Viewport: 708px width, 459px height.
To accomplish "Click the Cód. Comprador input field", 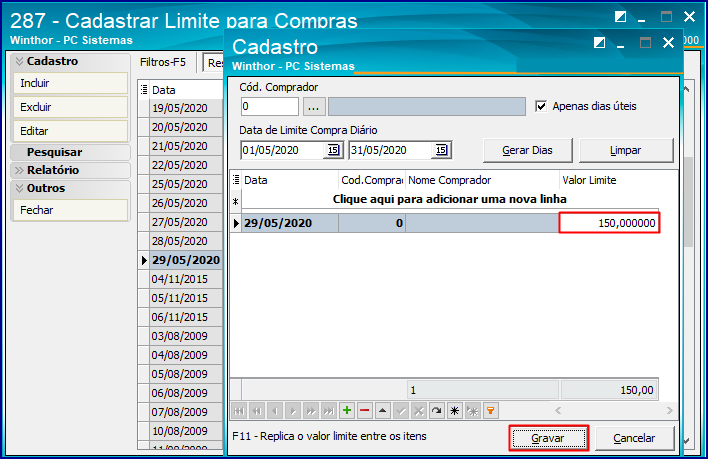I will (270, 107).
